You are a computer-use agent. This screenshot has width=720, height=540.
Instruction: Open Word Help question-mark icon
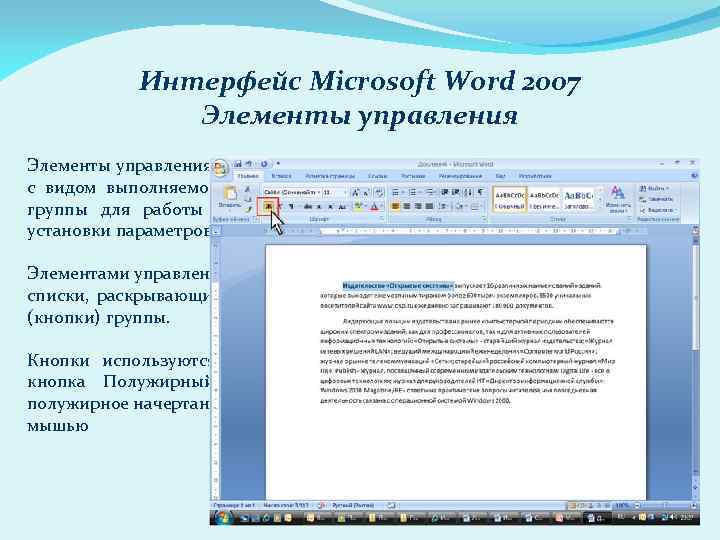pos(695,175)
